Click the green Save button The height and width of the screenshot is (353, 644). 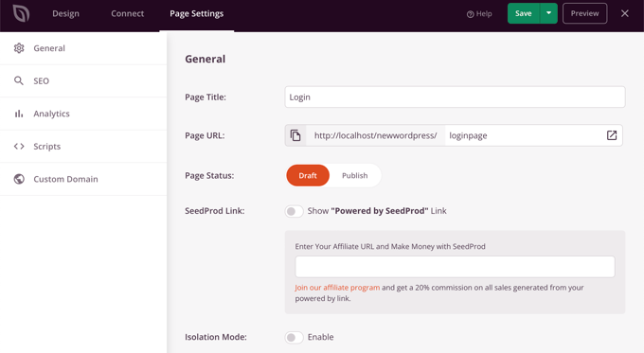click(x=524, y=13)
